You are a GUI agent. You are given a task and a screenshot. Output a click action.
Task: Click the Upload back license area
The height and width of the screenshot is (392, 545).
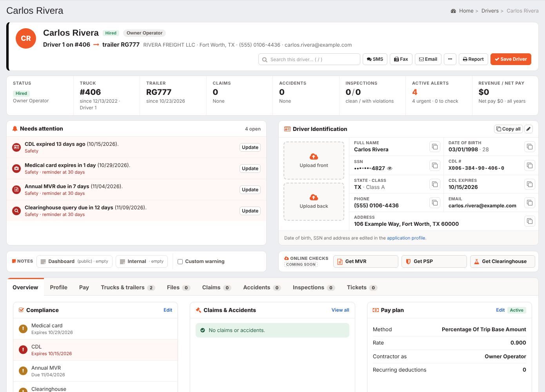coord(314,201)
